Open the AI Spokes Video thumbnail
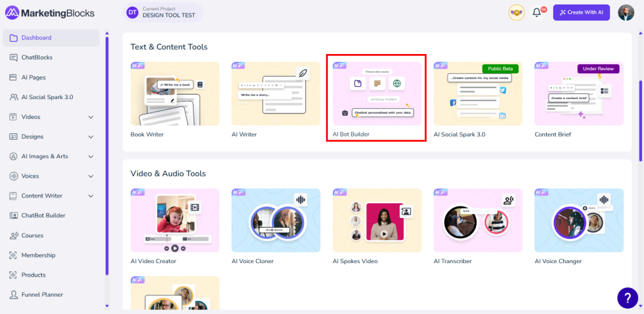 tap(377, 221)
